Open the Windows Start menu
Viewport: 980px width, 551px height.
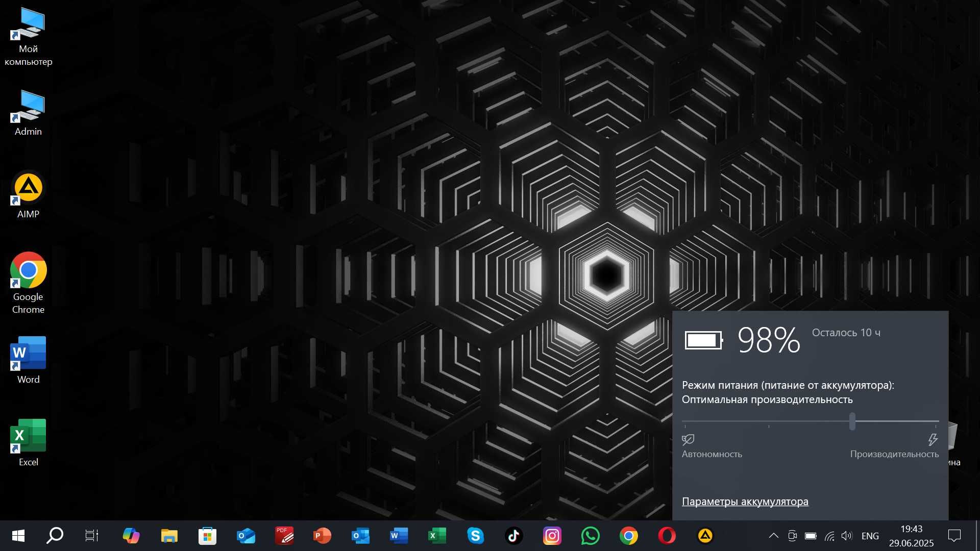(x=18, y=536)
